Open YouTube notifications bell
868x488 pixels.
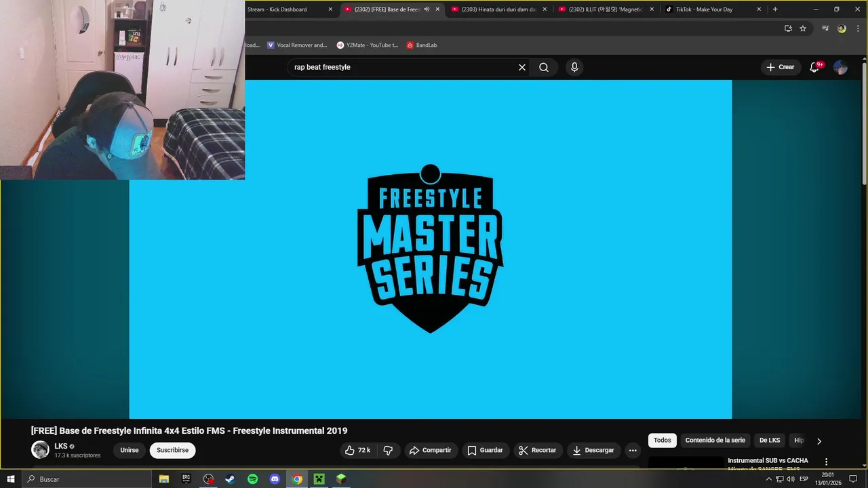(x=815, y=67)
